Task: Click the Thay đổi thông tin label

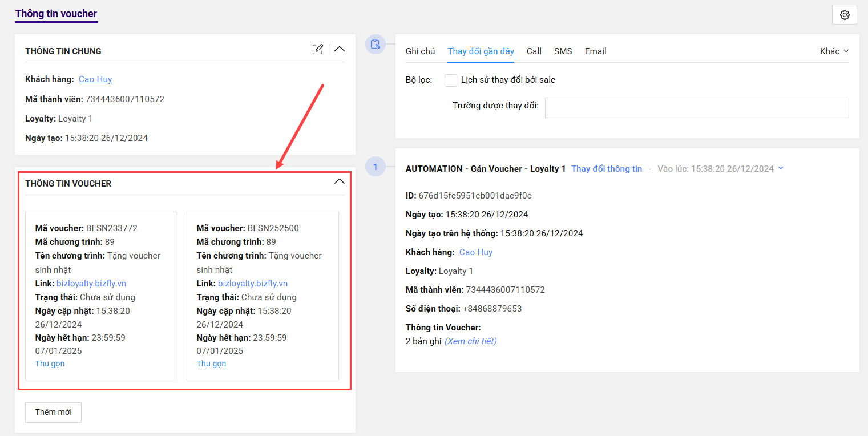Action: pyautogui.click(x=607, y=169)
